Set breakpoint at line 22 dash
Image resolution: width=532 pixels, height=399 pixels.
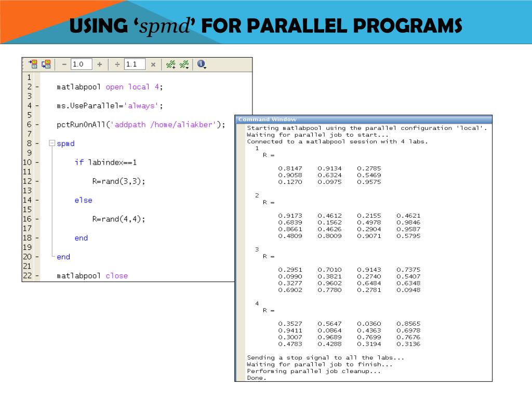36,276
